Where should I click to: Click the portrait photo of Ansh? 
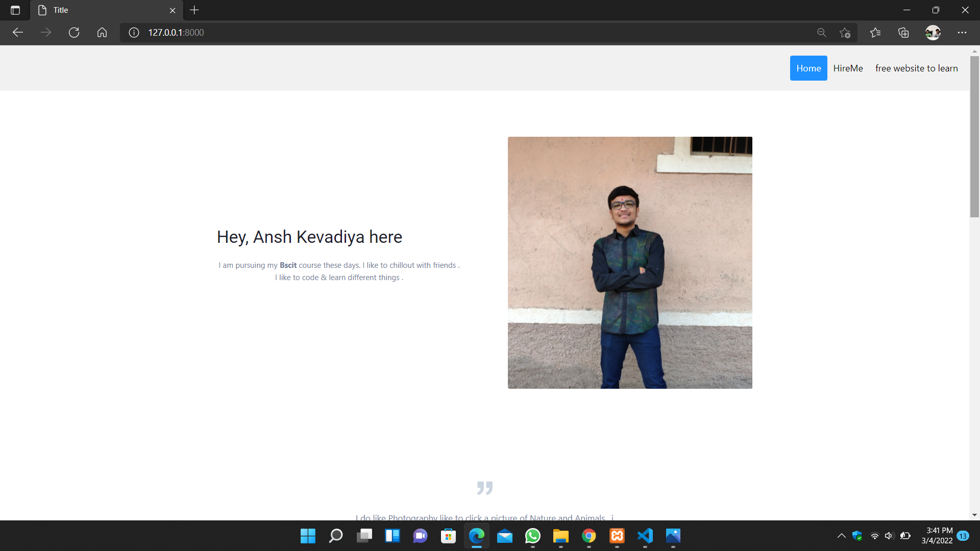[x=630, y=263]
